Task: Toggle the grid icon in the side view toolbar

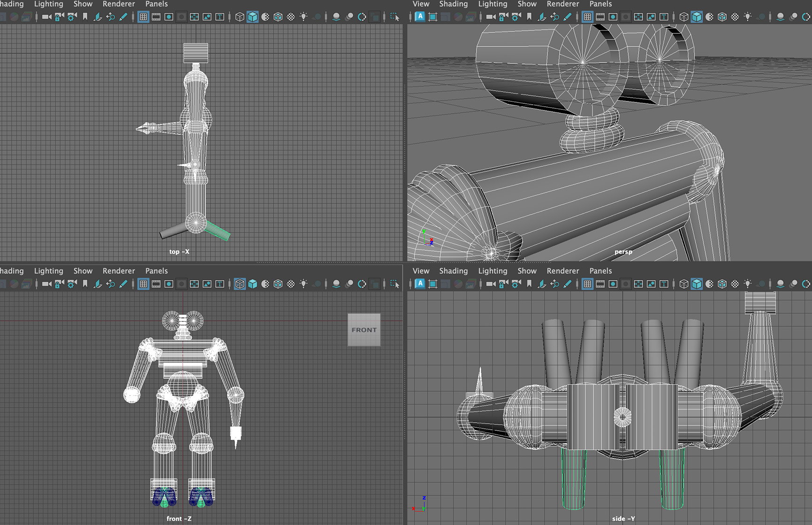Action: click(587, 284)
